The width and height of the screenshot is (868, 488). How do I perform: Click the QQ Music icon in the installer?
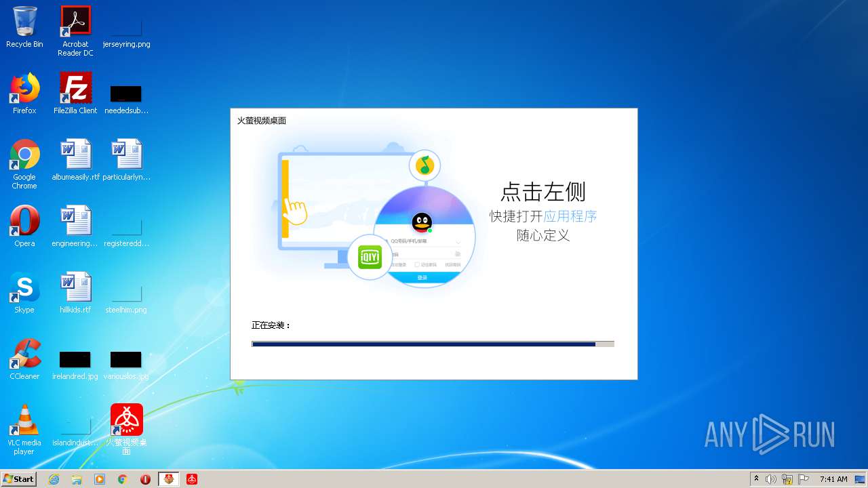coord(425,165)
